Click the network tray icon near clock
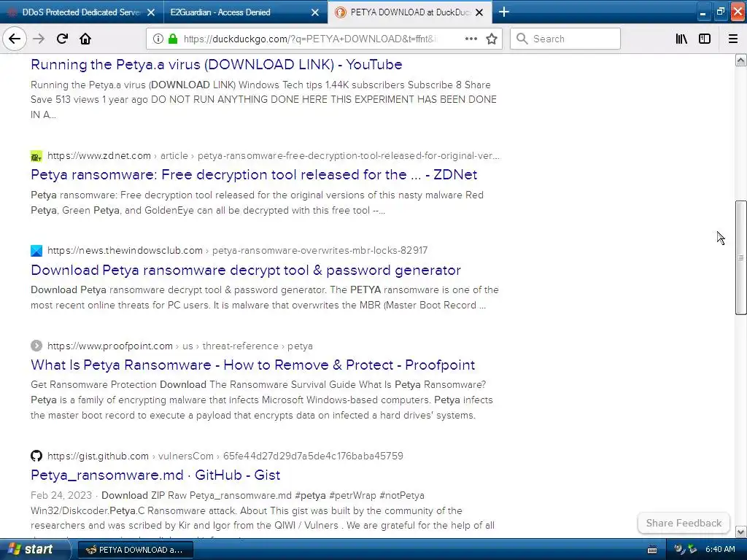Viewport: 747px width, 560px height. click(692, 550)
